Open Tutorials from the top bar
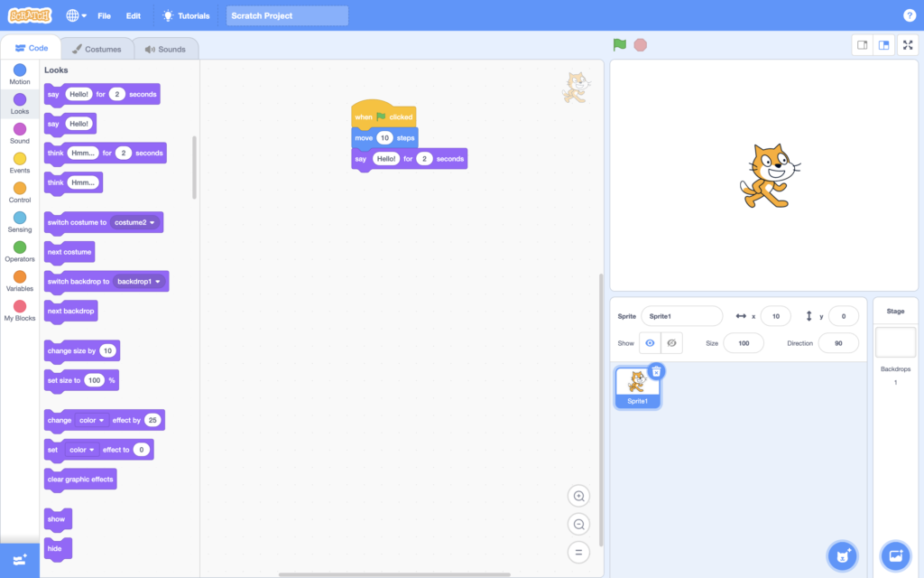Screen dimensions: 924x578 tap(186, 15)
